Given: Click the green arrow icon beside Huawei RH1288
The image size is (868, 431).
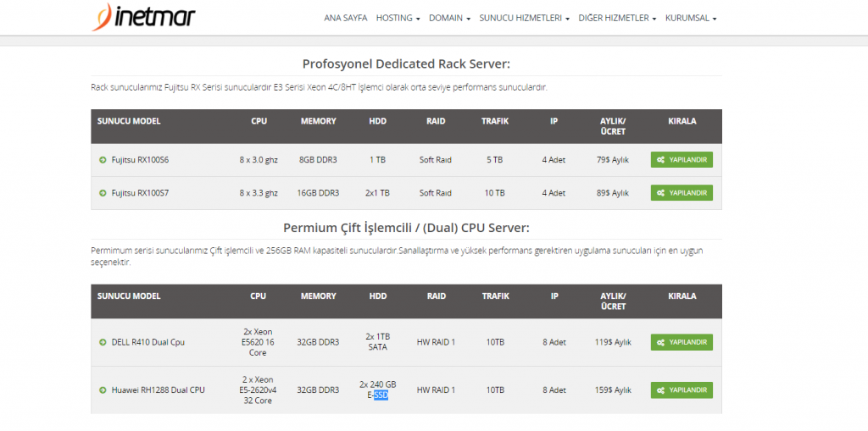Looking at the screenshot, I should [103, 390].
